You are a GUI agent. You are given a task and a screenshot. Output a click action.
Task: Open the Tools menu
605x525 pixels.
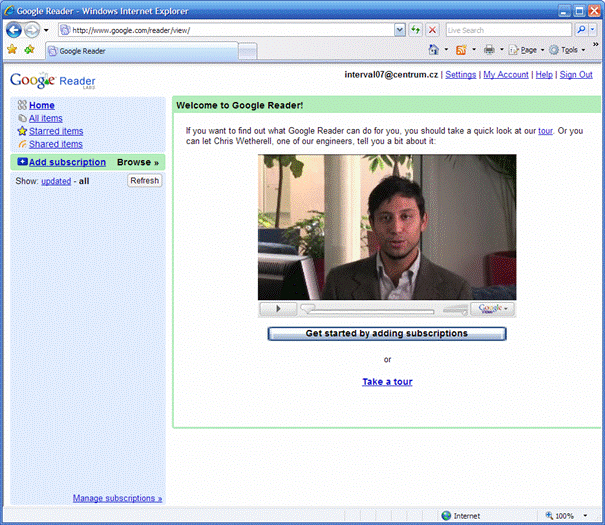point(567,50)
